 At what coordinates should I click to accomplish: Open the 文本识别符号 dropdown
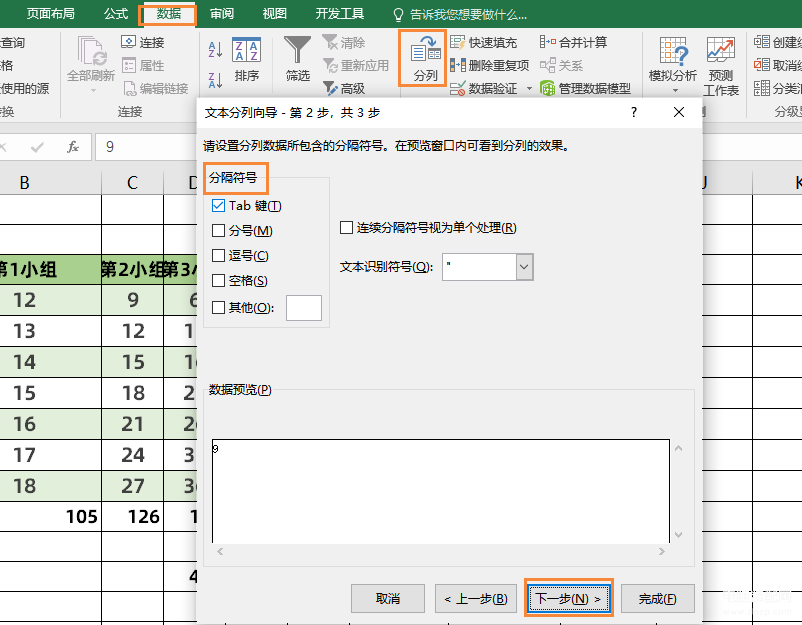pos(524,267)
